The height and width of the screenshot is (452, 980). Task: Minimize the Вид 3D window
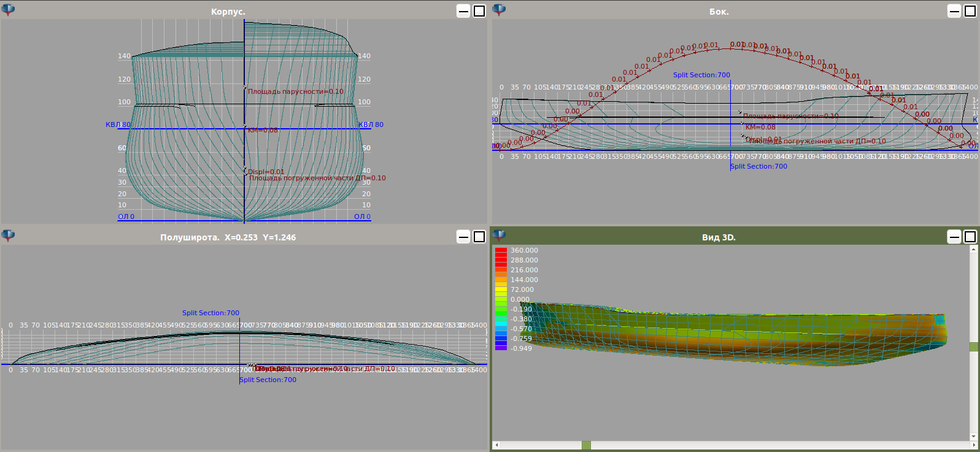coord(954,237)
